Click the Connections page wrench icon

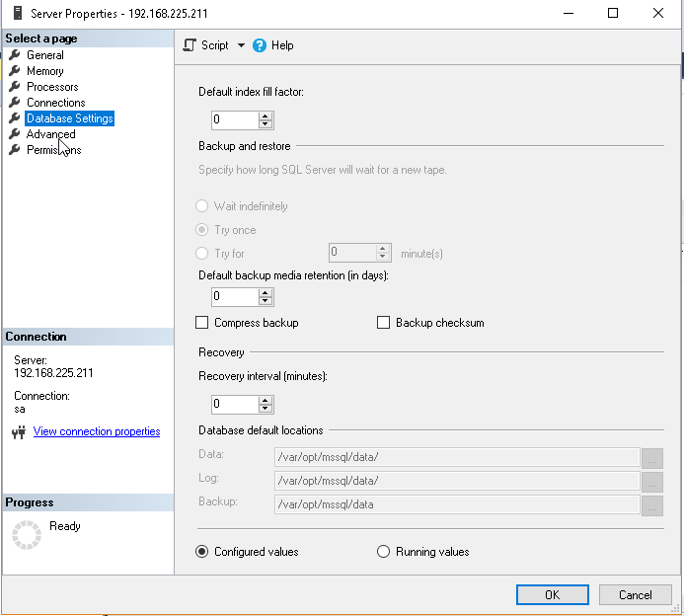(x=15, y=103)
